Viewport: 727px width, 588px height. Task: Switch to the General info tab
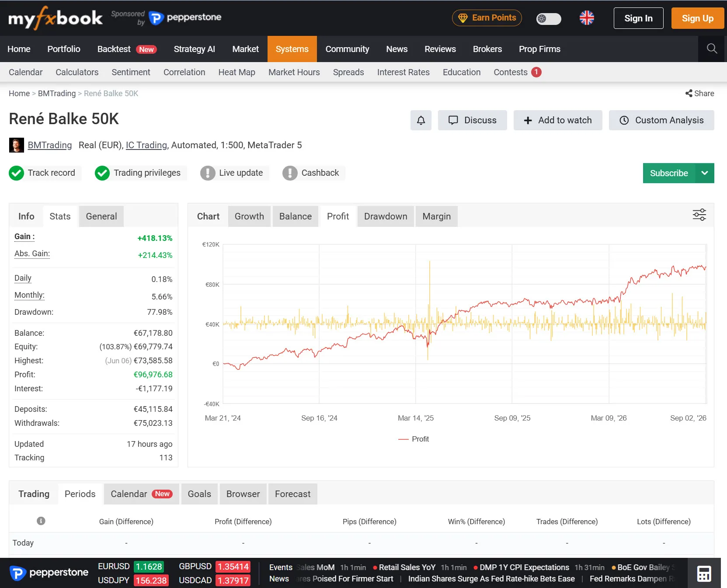tap(101, 216)
